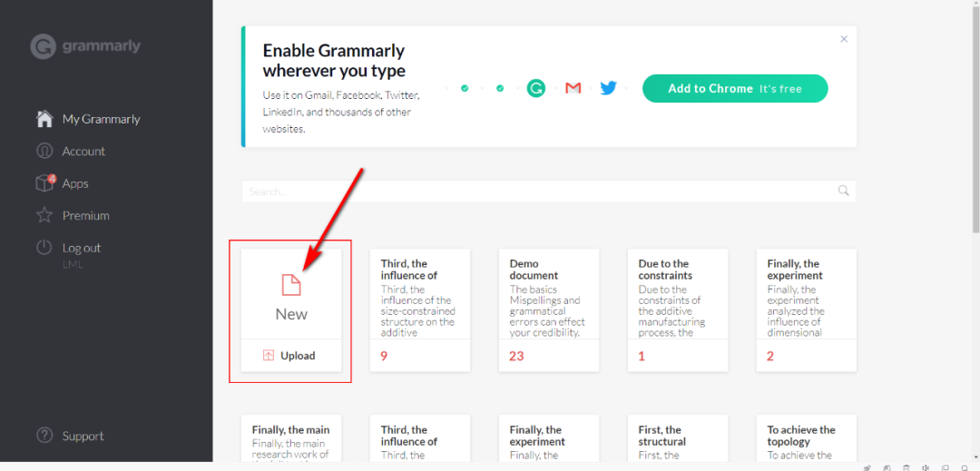Viewport: 980px width, 471px height.
Task: Click the Log out power icon
Action: [44, 248]
